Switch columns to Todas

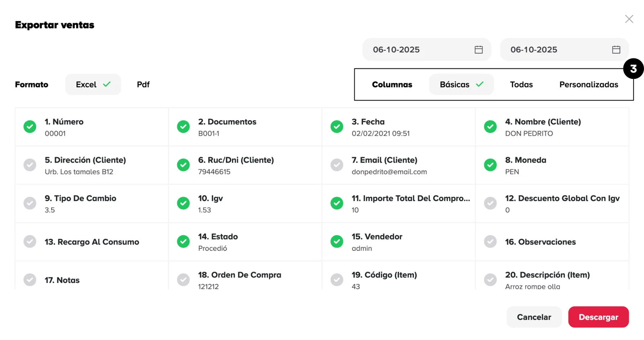tap(521, 84)
